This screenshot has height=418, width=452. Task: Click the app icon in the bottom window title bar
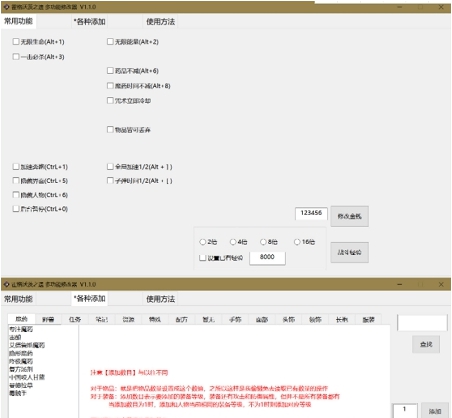point(6,284)
